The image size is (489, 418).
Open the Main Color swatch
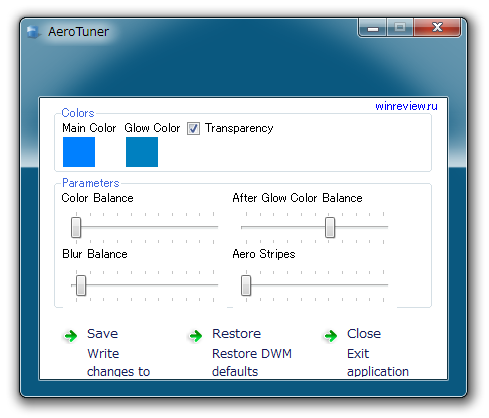pos(79,152)
